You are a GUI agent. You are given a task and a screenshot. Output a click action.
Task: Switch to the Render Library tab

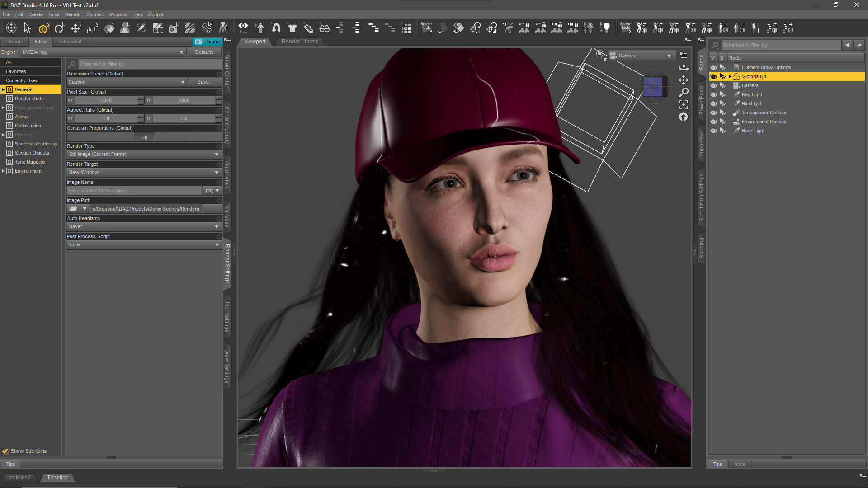tap(300, 41)
